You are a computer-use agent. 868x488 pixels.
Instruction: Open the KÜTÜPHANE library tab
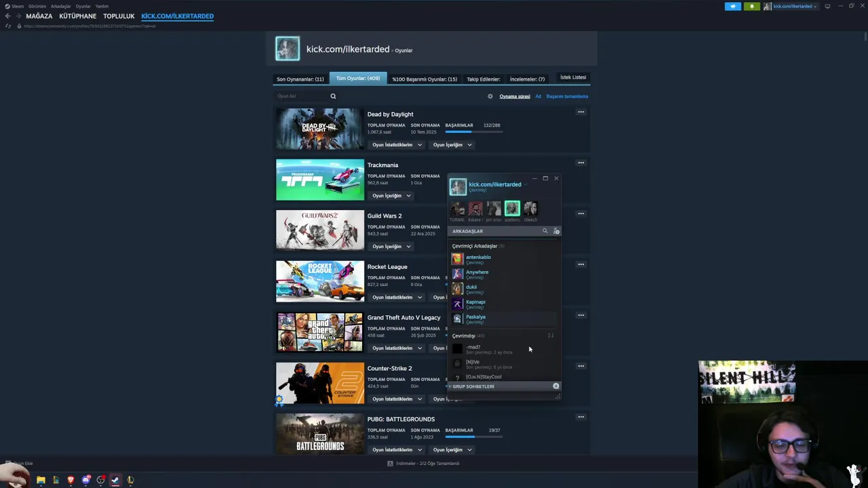tap(77, 16)
